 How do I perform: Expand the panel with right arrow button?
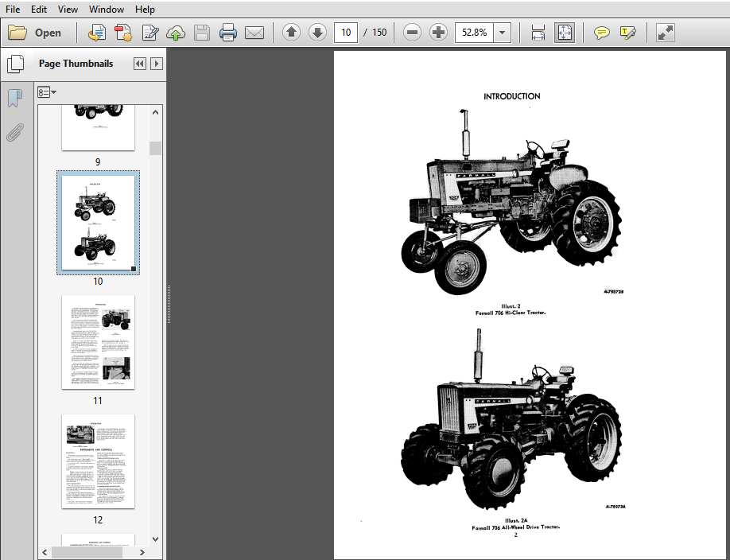click(x=157, y=64)
